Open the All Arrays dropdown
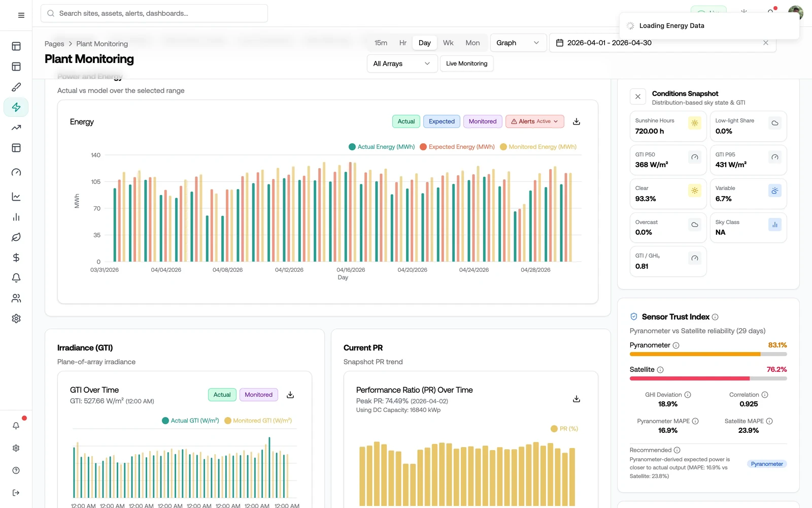Viewport: 812px width, 508px height. (402, 63)
